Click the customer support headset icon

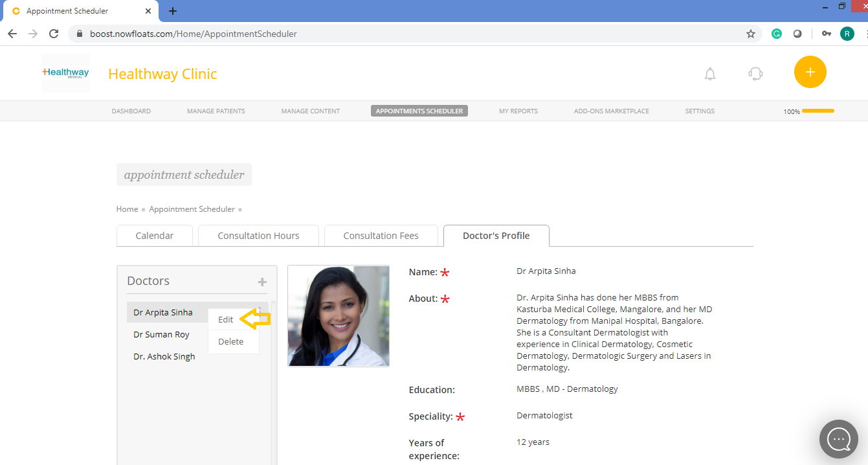(755, 74)
